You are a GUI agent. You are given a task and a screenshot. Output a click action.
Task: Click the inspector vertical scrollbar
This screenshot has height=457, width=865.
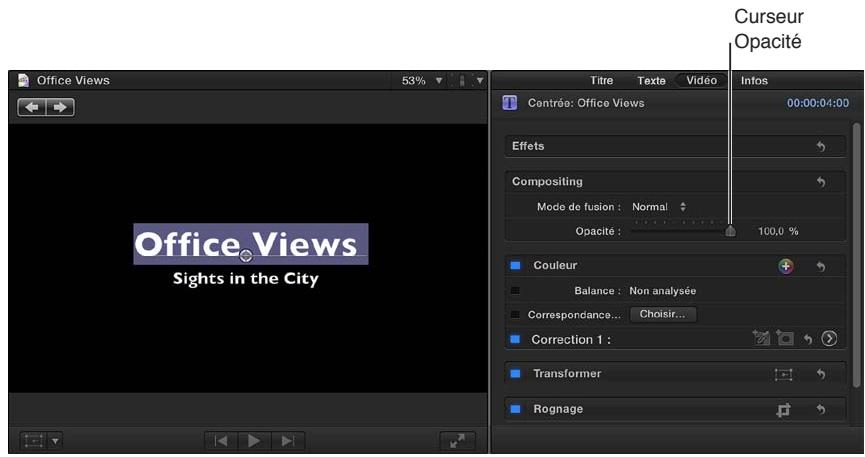pyautogui.click(x=857, y=254)
